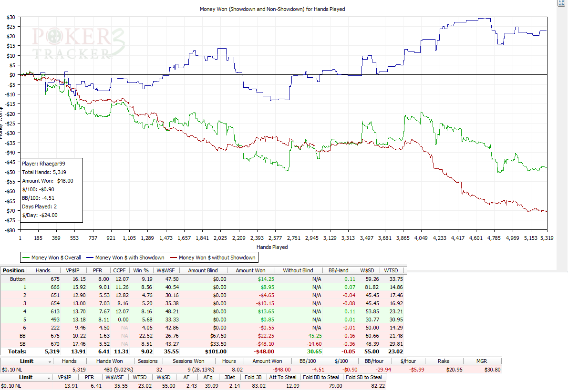Click the $14.25 Amount Won cell
Viewport: 568px width, 392px height.
(x=266, y=279)
